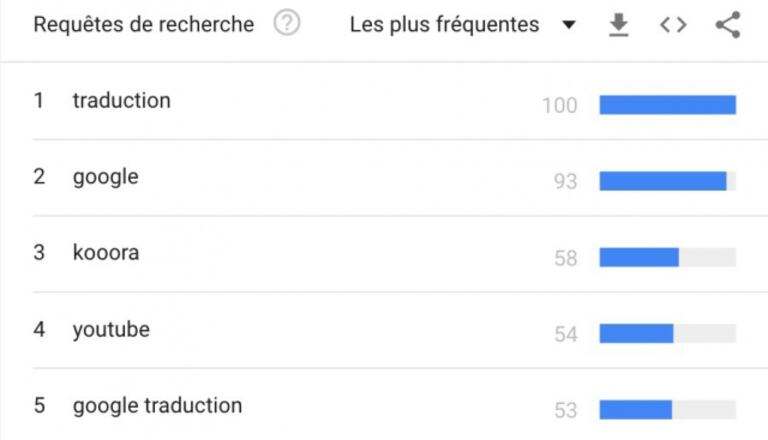Select the youtube search query
Viewport: 768px width, 440px height.
(x=111, y=330)
